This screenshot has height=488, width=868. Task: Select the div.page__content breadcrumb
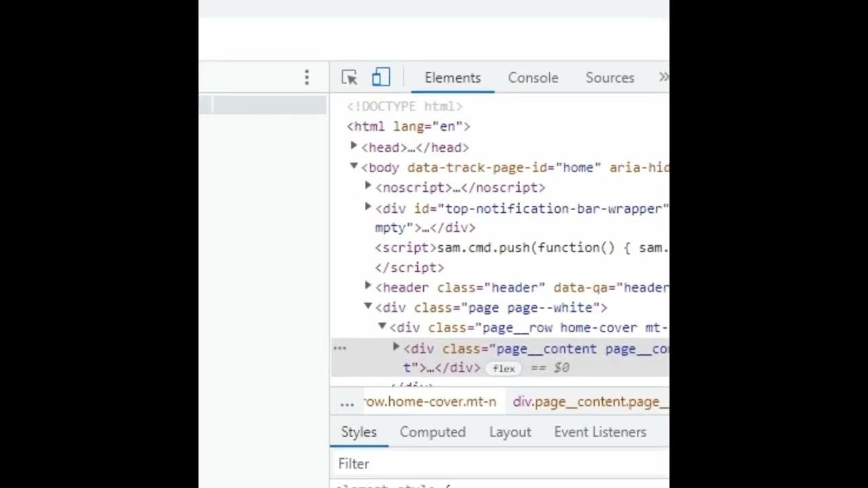[x=591, y=402]
